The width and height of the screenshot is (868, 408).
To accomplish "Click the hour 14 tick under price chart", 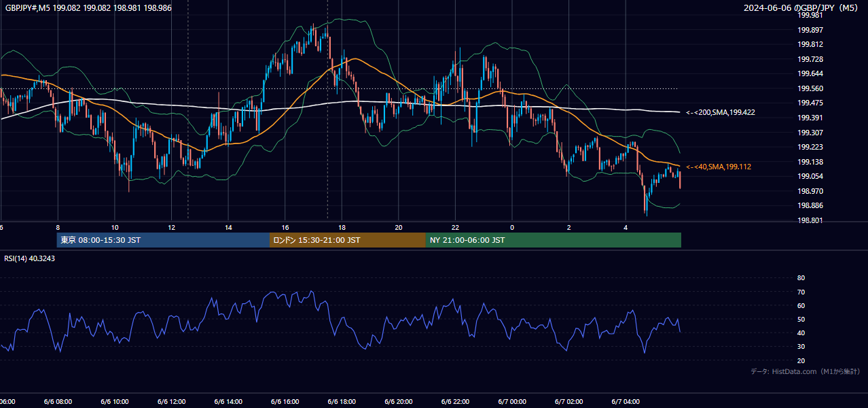I will click(228, 227).
